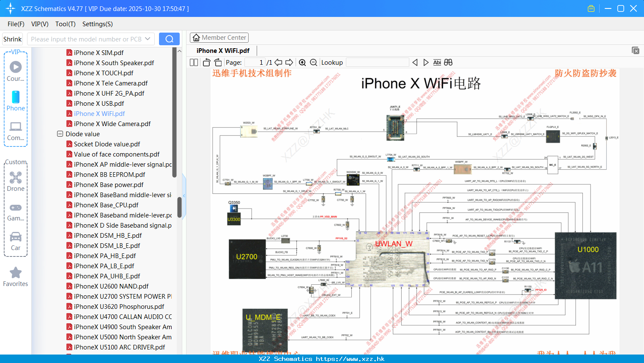The image size is (644, 363).
Task: Find next lookup match triangle
Action: click(x=426, y=62)
